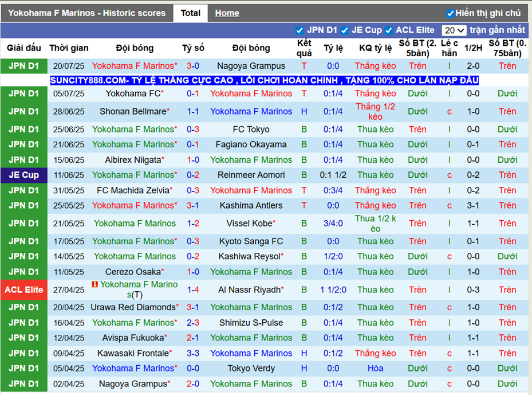Open Nagoya Grampus team in 02/04/25 match
This screenshot has height=395, width=532.
133,384
